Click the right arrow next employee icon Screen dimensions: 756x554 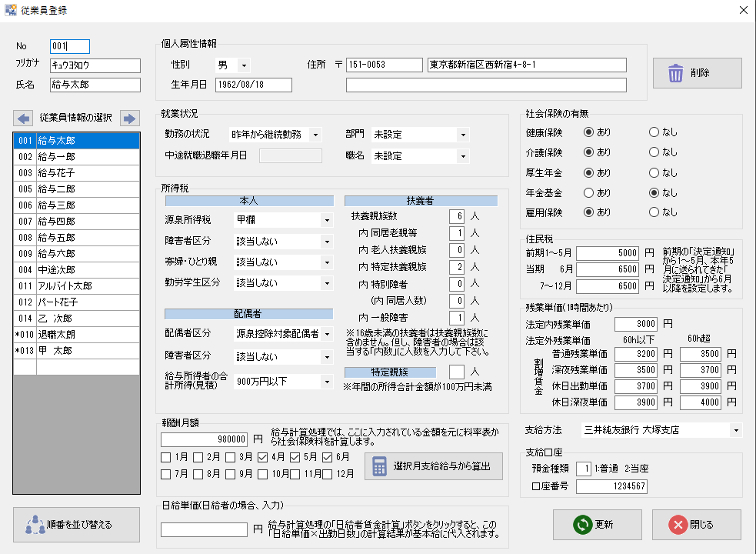click(129, 118)
